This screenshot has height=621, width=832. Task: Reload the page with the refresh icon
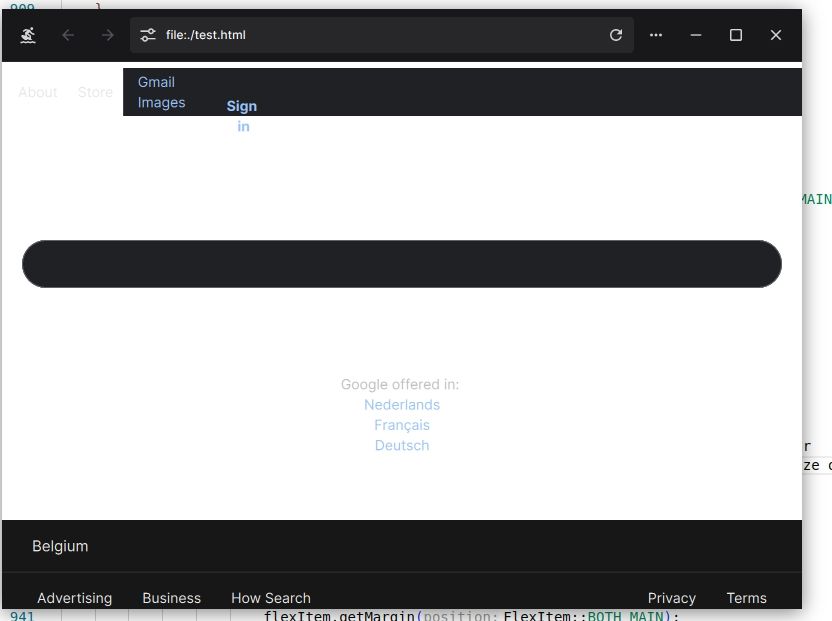pos(616,35)
